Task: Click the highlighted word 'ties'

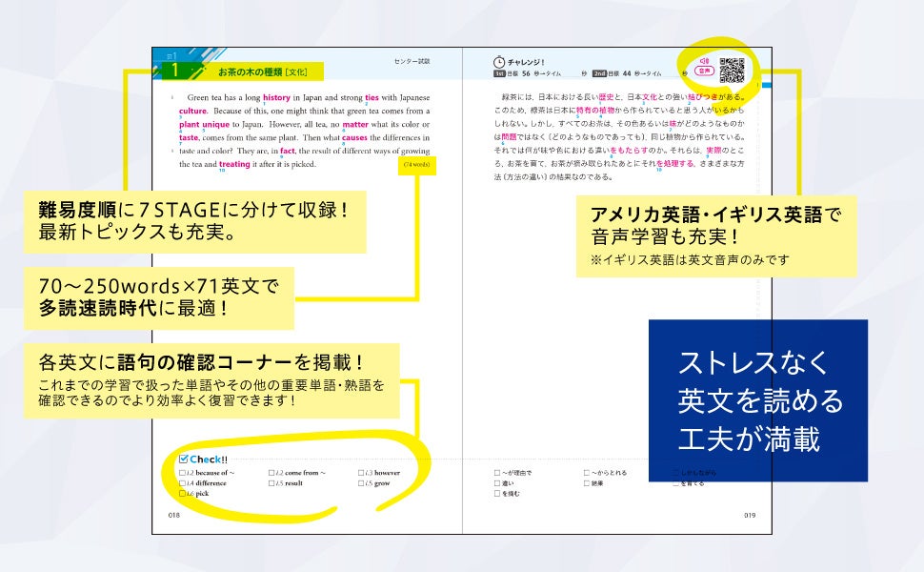Action: (372, 98)
